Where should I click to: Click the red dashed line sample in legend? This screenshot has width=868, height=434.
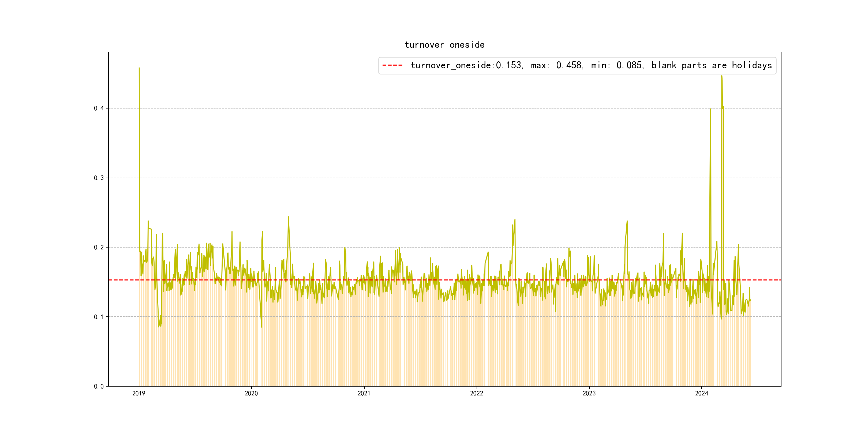(x=392, y=65)
